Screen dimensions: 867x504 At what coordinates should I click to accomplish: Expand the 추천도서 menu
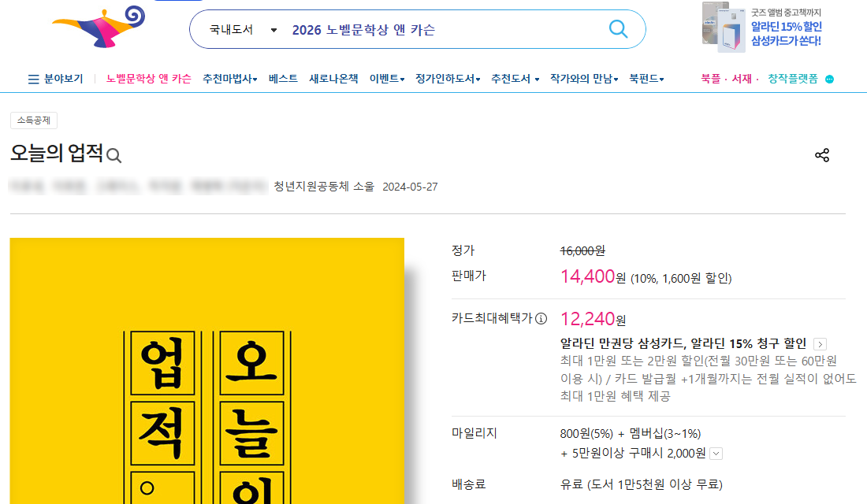[x=515, y=79]
